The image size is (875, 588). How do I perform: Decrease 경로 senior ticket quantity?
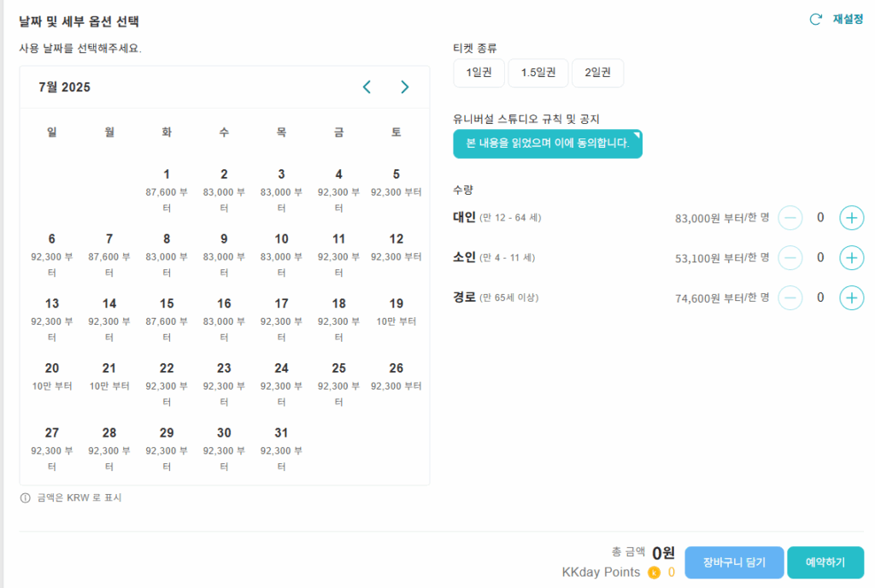tap(790, 298)
